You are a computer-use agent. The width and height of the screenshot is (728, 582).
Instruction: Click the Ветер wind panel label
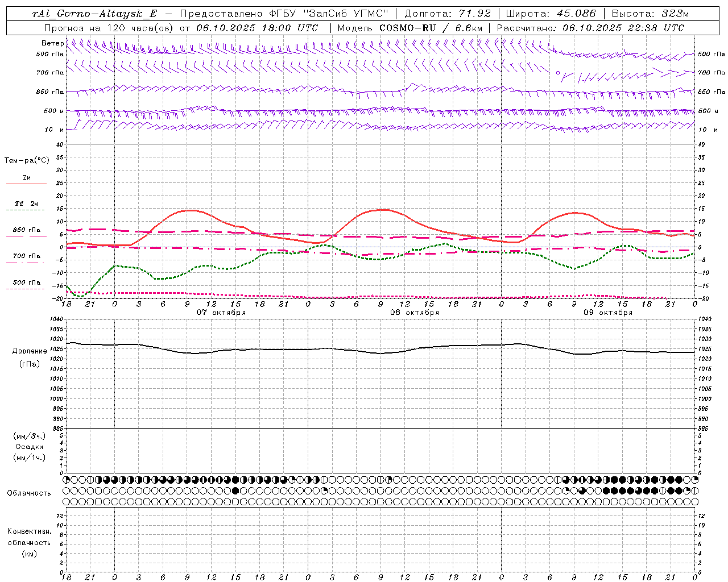click(52, 43)
